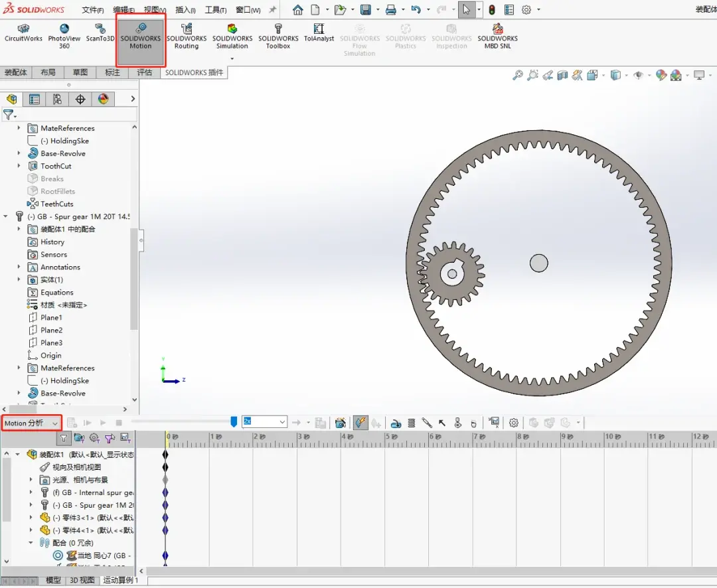717x588 pixels.
Task: Expand the Annotations node
Action: click(19, 267)
